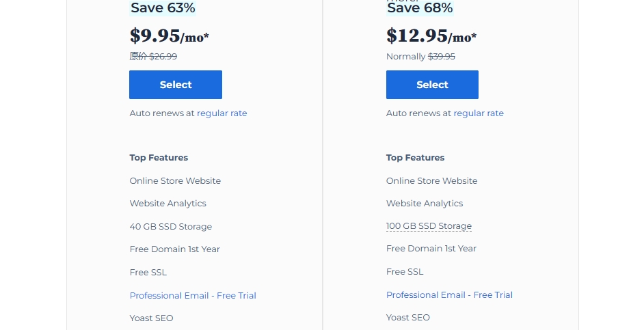Open Professional Email link in $9.95 plan
Viewport: 644px width, 330px height.
193,296
